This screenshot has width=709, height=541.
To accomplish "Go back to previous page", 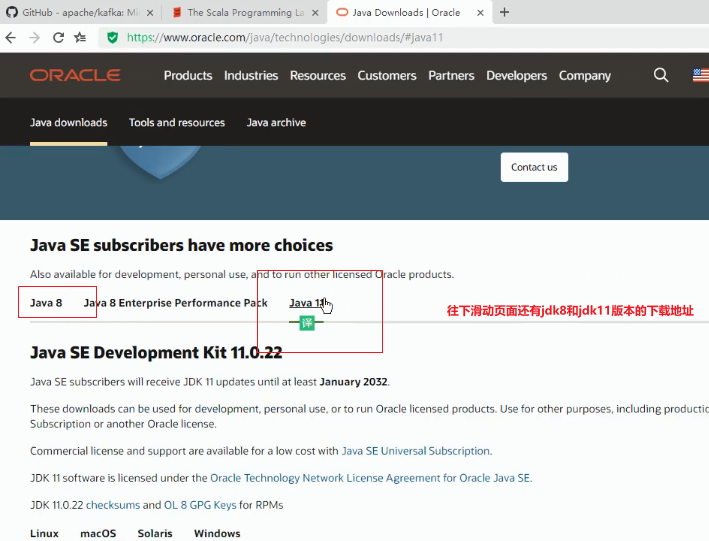I will click(x=11, y=38).
